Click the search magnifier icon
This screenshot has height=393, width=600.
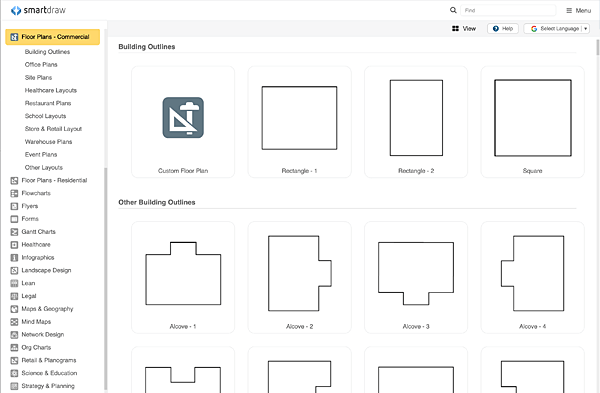point(453,10)
